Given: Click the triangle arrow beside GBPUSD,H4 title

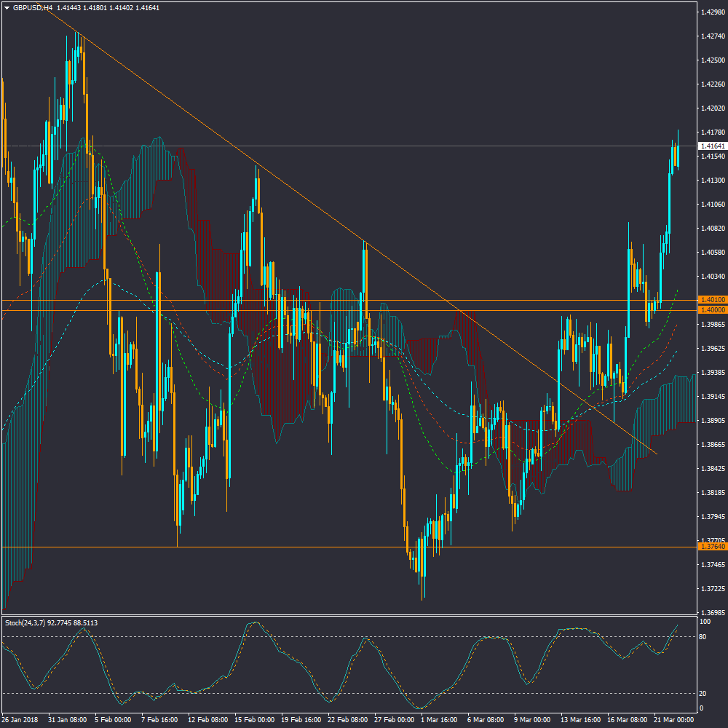Looking at the screenshot, I should pyautogui.click(x=7, y=7).
